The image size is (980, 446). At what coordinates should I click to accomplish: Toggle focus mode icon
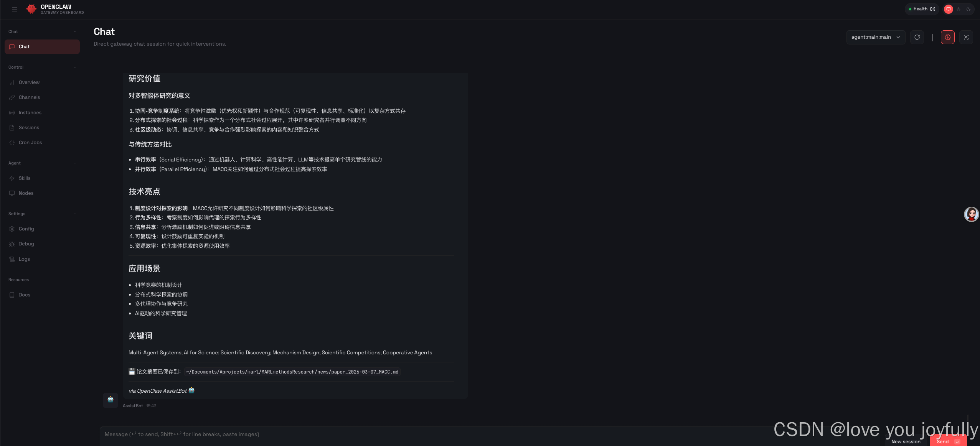click(966, 37)
